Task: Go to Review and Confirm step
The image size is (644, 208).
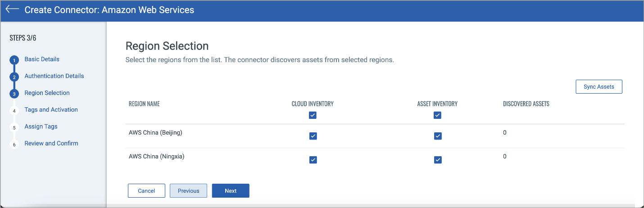Action: pos(51,143)
